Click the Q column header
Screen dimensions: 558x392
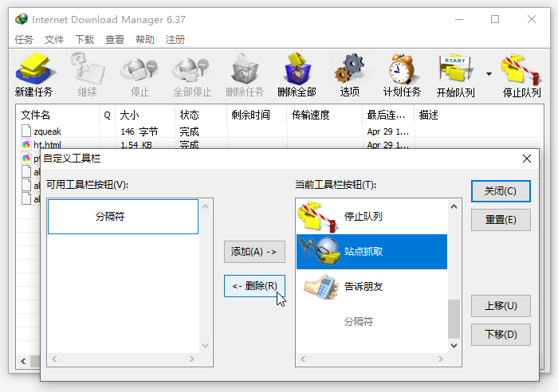point(107,115)
